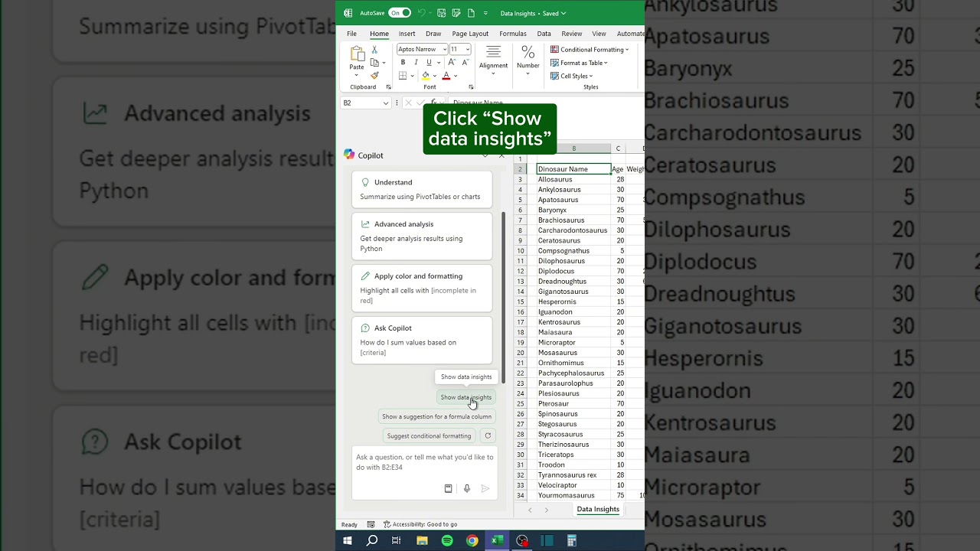This screenshot has width=980, height=551.
Task: Select the Understand suggestion card
Action: tap(422, 189)
